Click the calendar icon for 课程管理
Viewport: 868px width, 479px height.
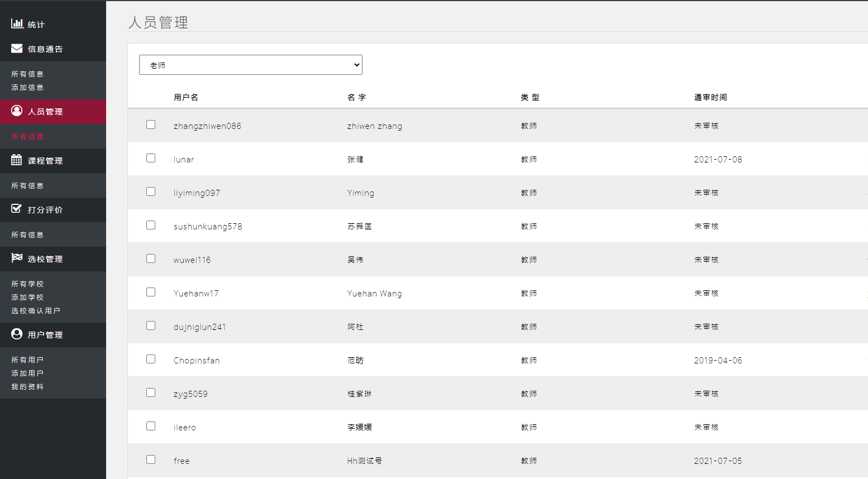(x=17, y=160)
